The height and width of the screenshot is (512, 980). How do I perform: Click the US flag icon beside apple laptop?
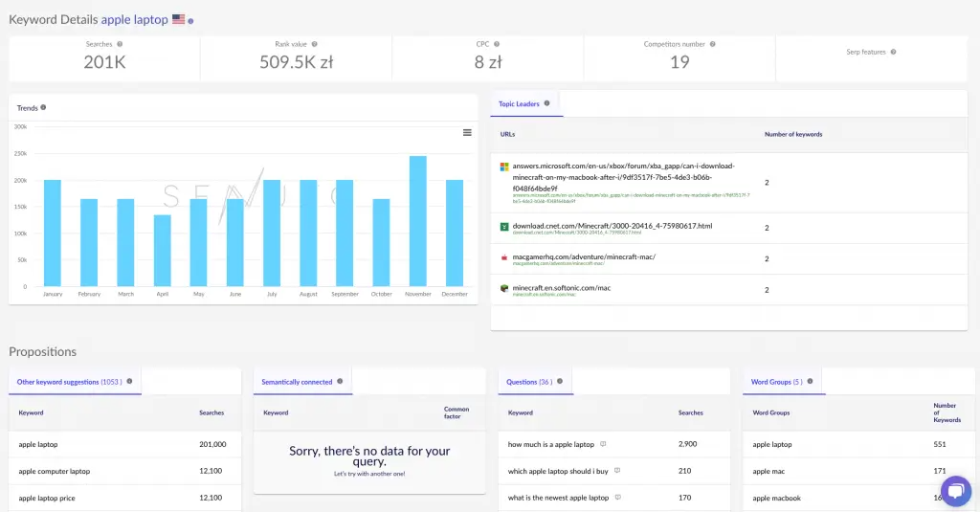tap(179, 19)
